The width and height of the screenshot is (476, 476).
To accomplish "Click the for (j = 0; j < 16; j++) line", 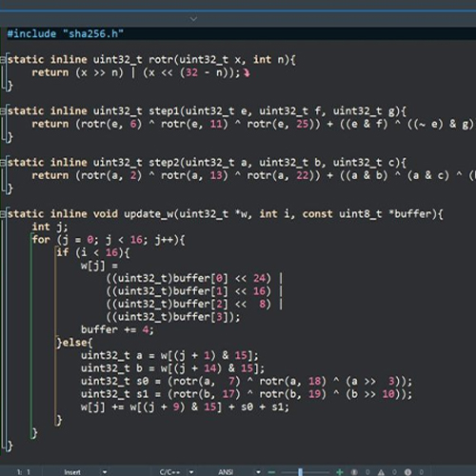I will (x=109, y=240).
